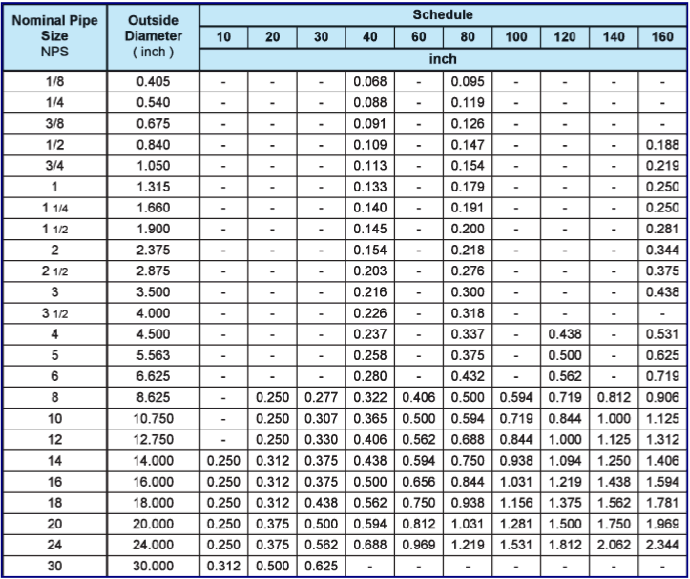
Task: Click outside diameter value '5.563'
Action: click(153, 355)
